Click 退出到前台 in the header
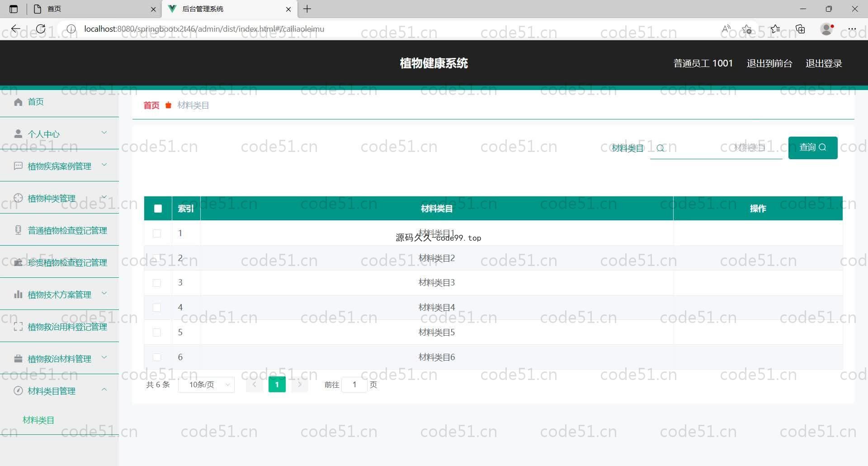 [x=769, y=63]
